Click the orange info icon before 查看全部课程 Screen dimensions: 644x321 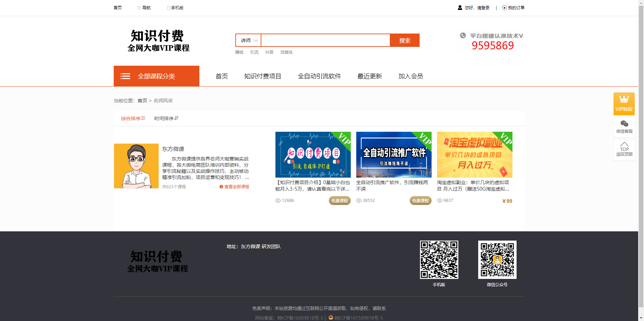coord(221,187)
